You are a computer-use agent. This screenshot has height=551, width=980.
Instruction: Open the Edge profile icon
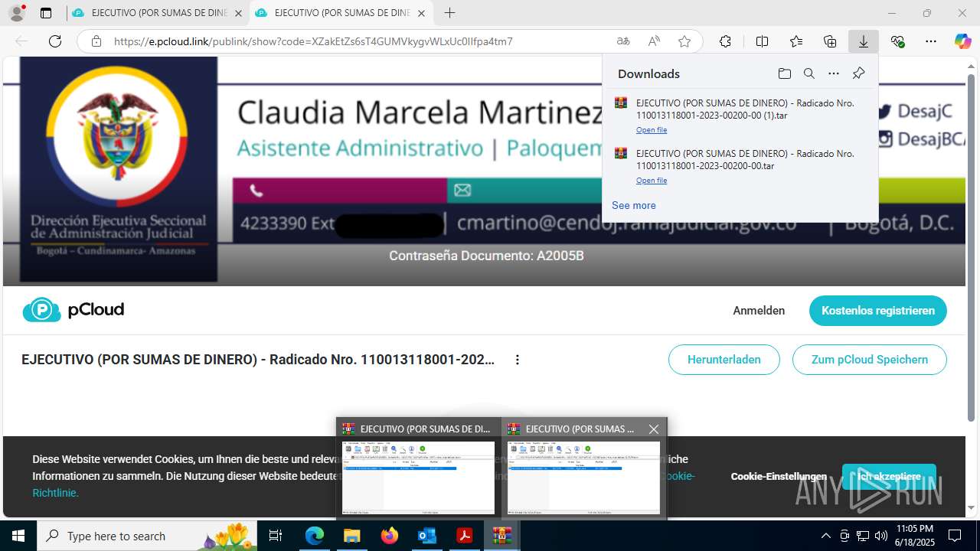[x=17, y=13]
